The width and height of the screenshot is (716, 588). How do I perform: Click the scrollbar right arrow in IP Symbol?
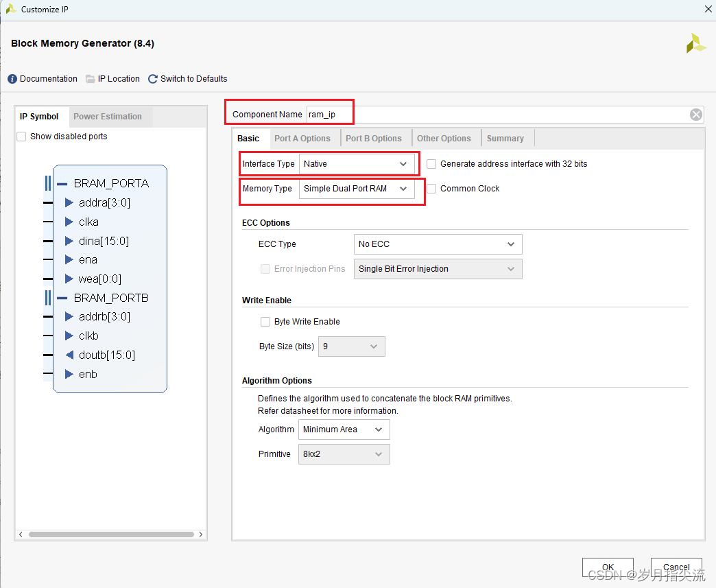201,534
